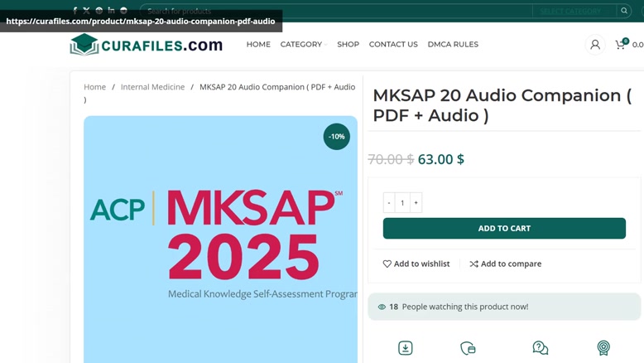644x363 pixels.
Task: Click the chat support feature icon
Action: point(540,348)
